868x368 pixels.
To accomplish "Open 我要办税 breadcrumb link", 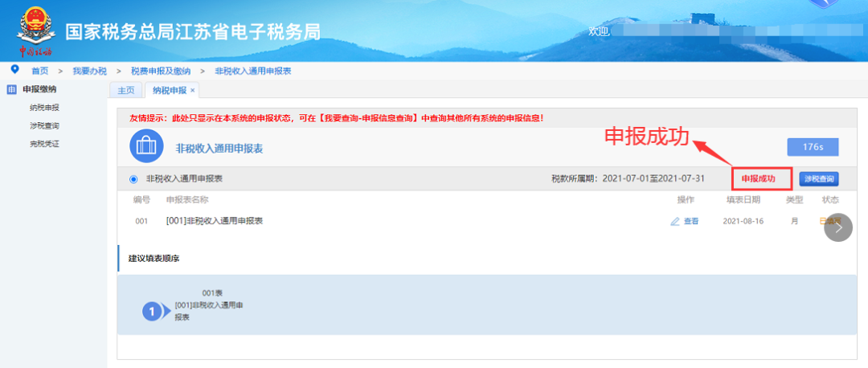I will pyautogui.click(x=89, y=70).
